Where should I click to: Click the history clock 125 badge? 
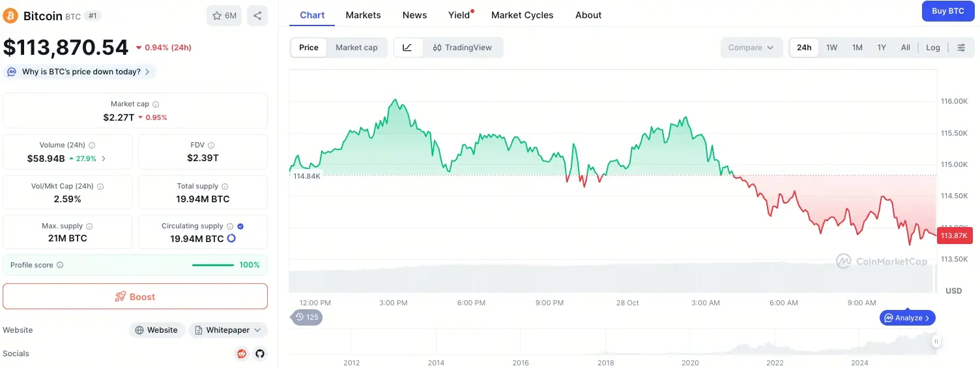306,317
